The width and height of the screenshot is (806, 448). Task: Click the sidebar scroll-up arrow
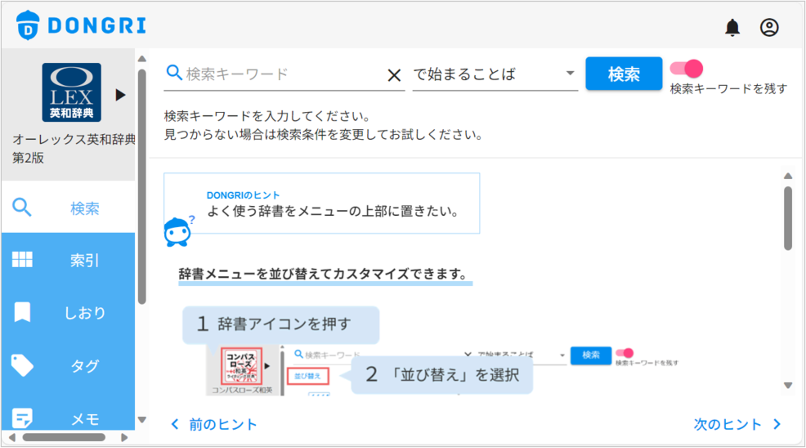[x=142, y=59]
